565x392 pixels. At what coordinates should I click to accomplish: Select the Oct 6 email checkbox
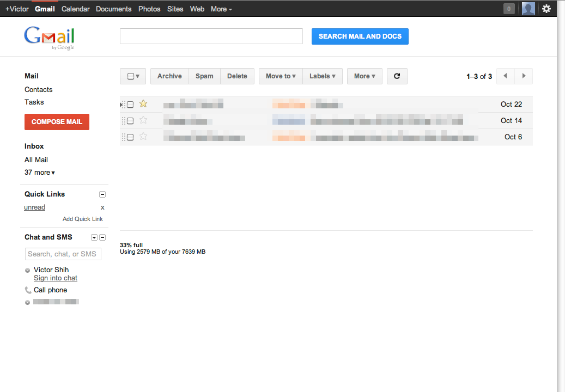tap(130, 137)
